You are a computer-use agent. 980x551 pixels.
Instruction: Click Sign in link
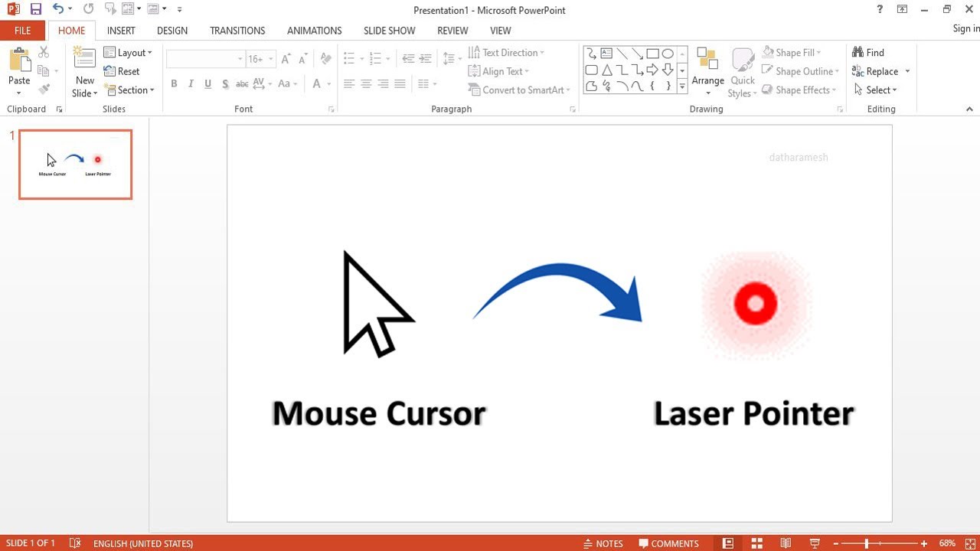966,28
